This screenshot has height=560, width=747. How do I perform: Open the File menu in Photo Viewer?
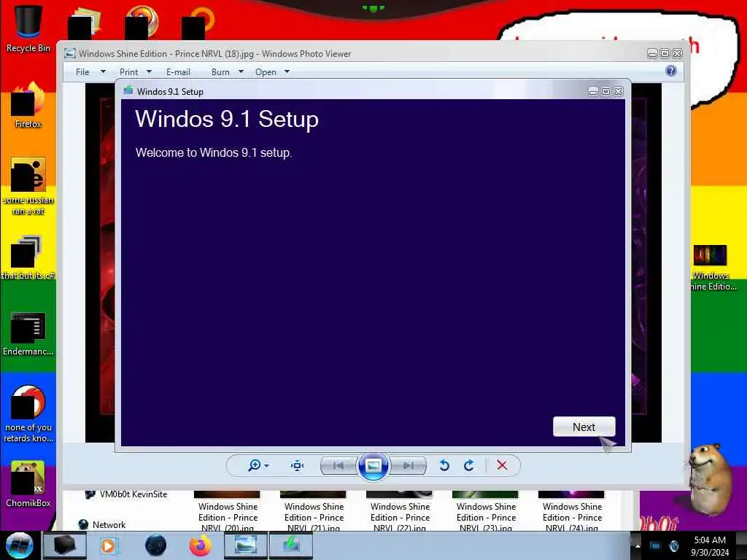tap(82, 72)
